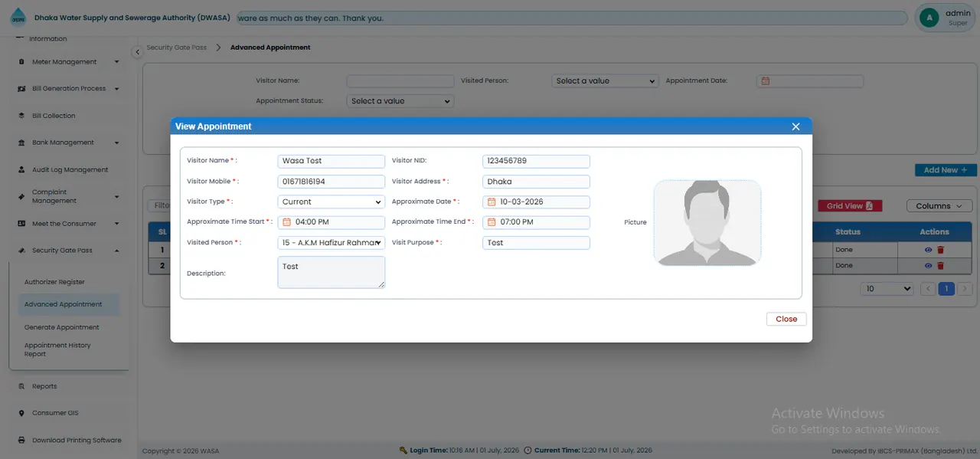Click the Audit Log Management user icon

click(21, 170)
